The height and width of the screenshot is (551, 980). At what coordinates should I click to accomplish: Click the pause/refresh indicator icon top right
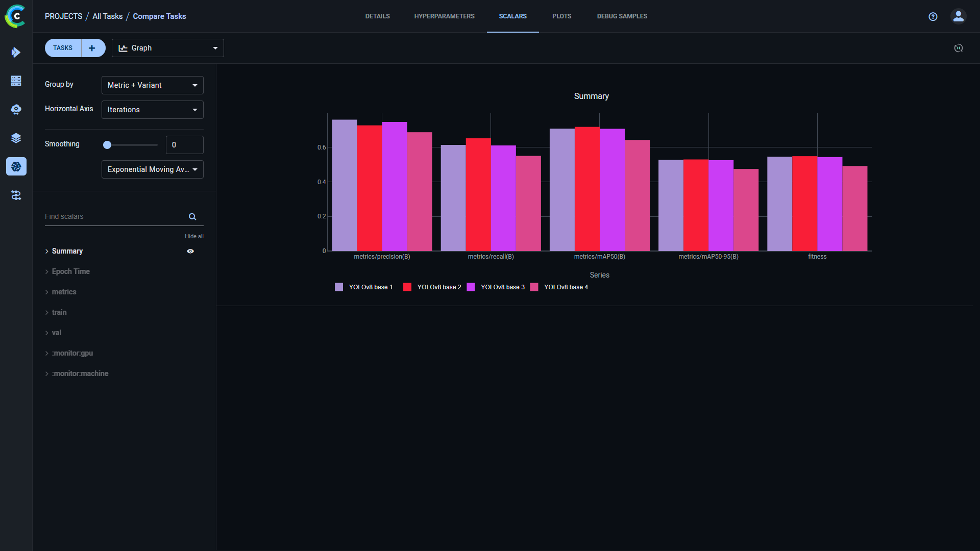tap(959, 48)
